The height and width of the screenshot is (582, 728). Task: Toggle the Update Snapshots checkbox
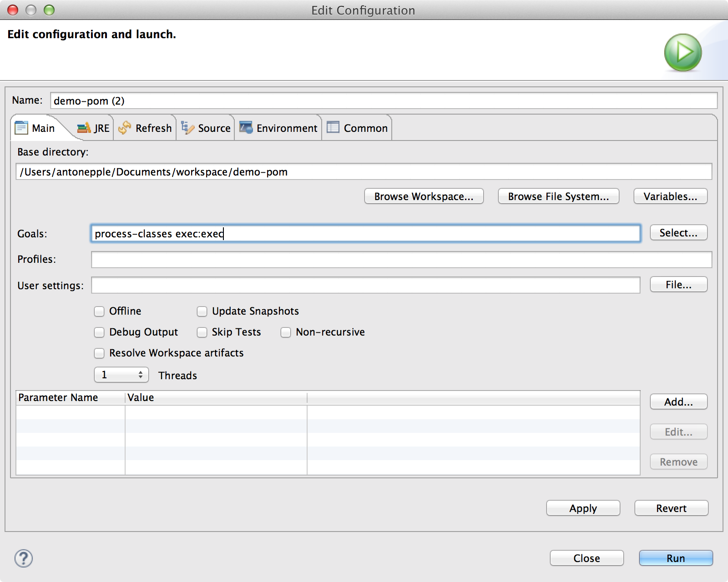(x=202, y=311)
